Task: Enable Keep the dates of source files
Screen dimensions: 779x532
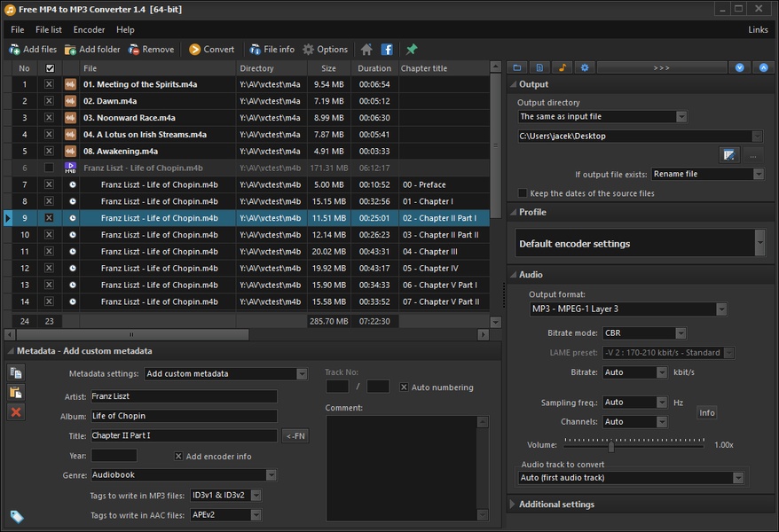Action: (523, 193)
